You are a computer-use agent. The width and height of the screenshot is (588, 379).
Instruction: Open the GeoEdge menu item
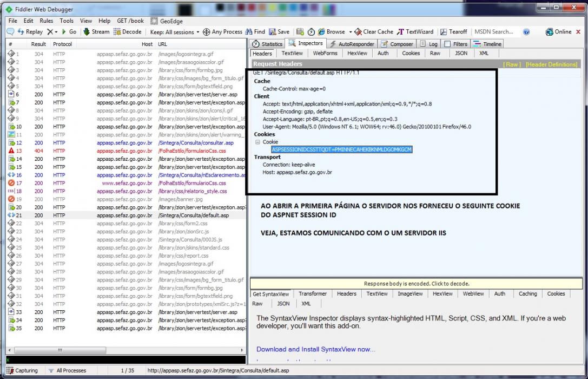pos(167,21)
